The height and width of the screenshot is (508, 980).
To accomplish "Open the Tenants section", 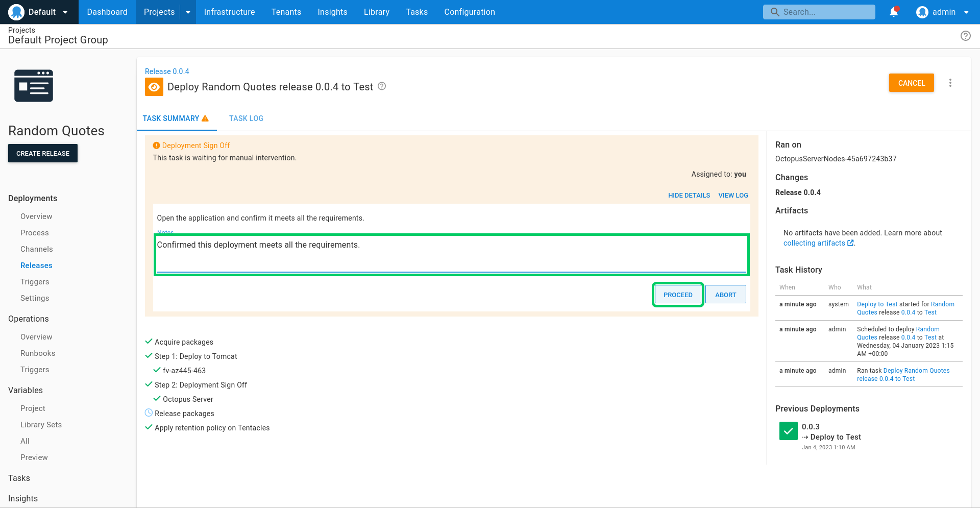I will tap(286, 12).
